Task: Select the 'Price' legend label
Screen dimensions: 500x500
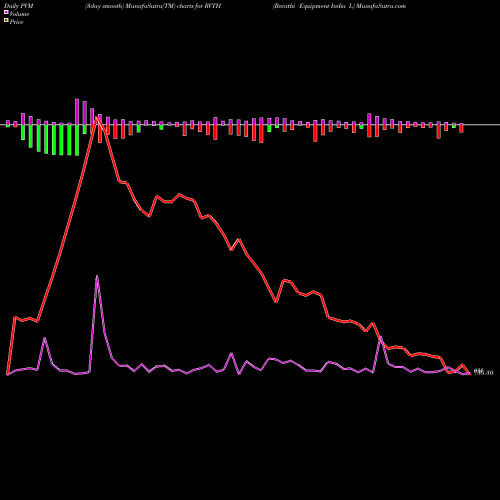Action: [x=16, y=22]
